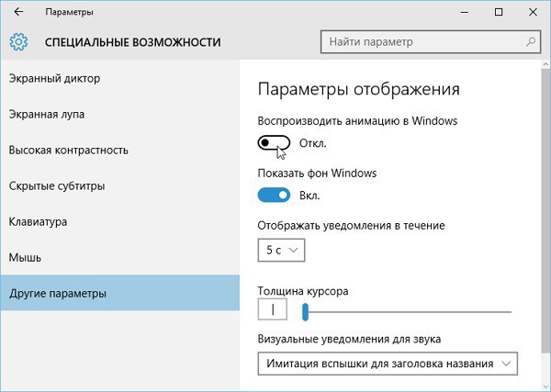Select Другие параметры in the sidebar

(x=58, y=293)
